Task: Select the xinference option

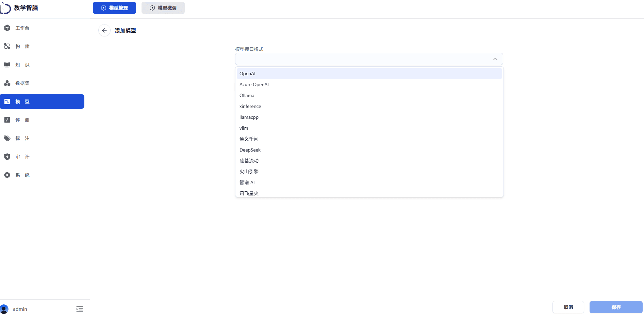Action: [369, 106]
